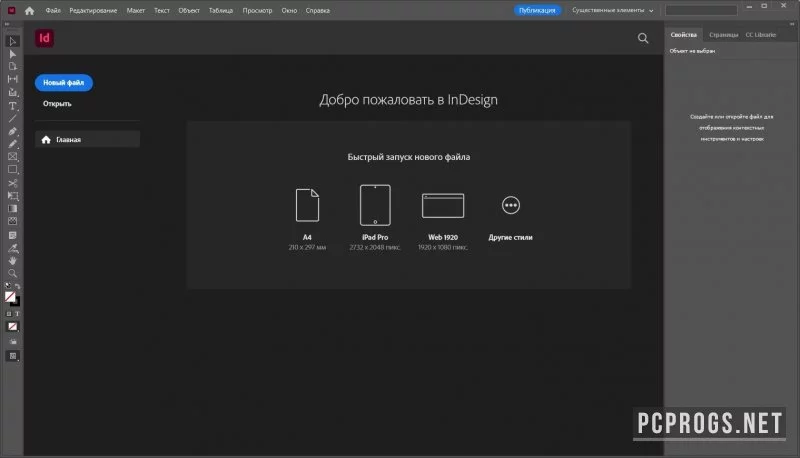800x458 pixels.
Task: Switch to the Свойства tab
Action: (x=683, y=35)
